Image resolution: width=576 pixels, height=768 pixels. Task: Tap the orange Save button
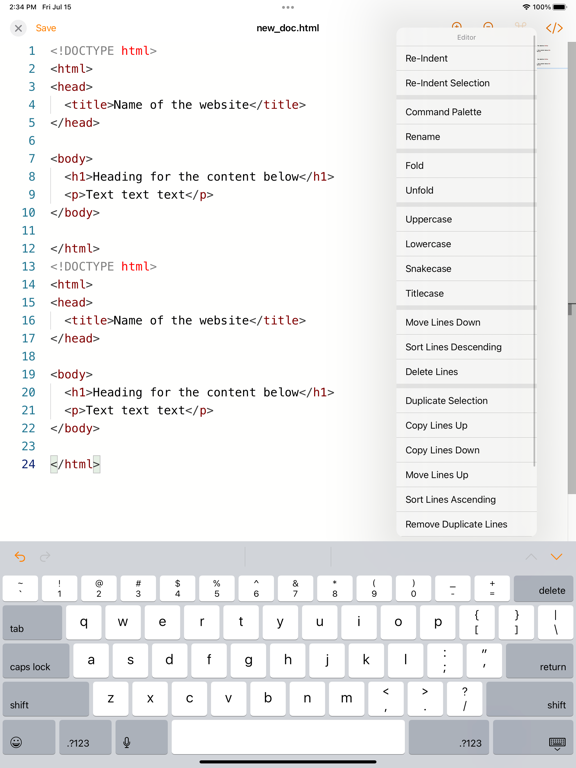pyautogui.click(x=46, y=28)
